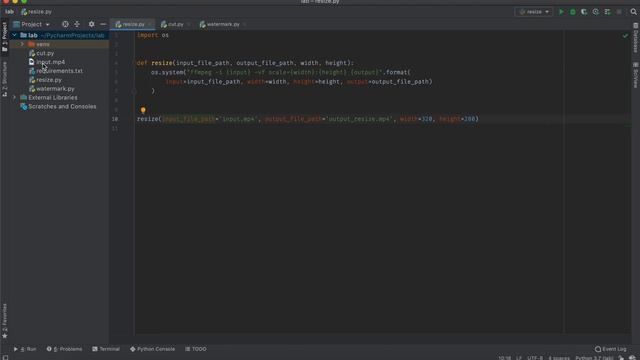Open the profiler run icon
The height and width of the screenshot is (360, 640).
pos(596,12)
